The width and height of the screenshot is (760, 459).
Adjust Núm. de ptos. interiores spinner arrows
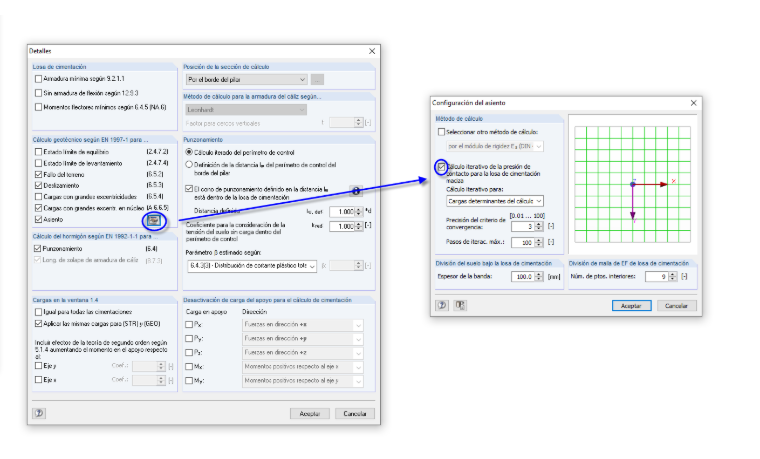coord(672,277)
